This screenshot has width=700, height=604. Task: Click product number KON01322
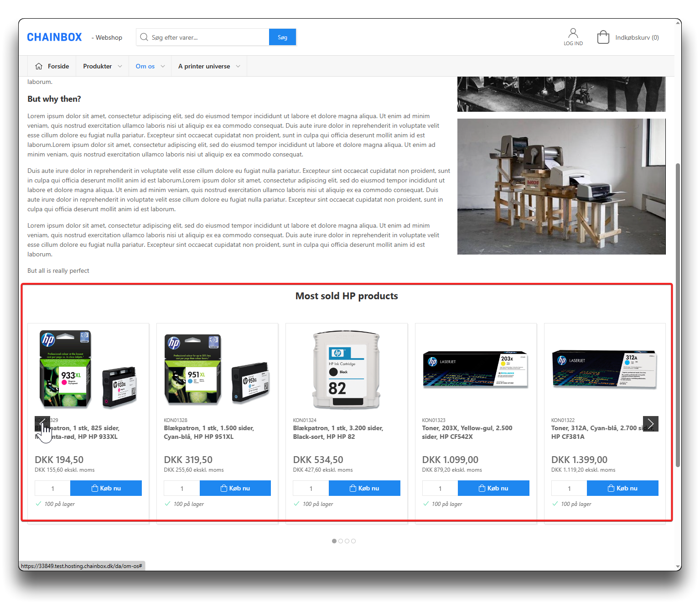tap(563, 420)
